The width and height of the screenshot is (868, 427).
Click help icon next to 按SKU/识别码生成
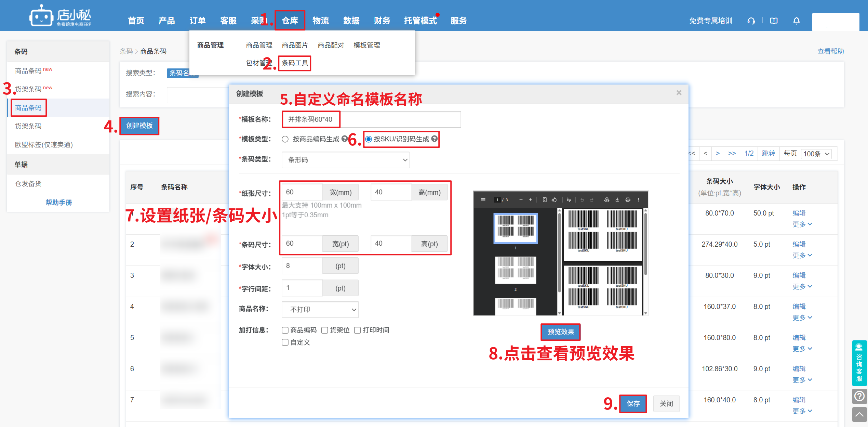coord(434,139)
